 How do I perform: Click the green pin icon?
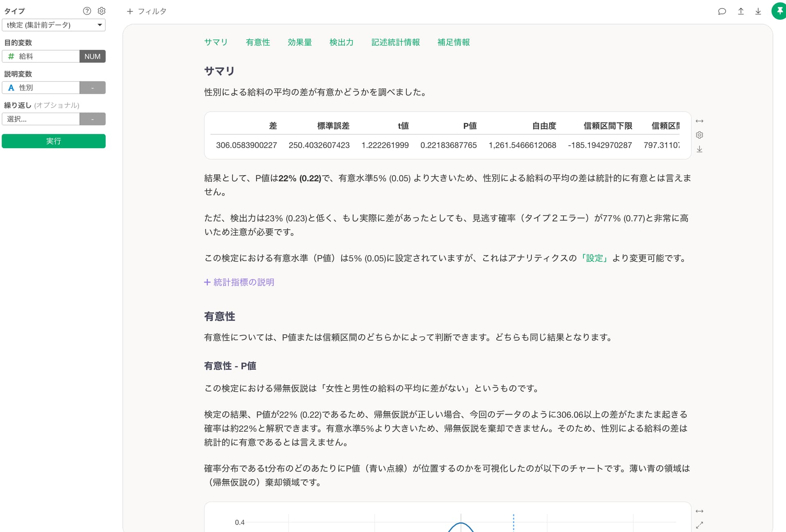click(779, 11)
